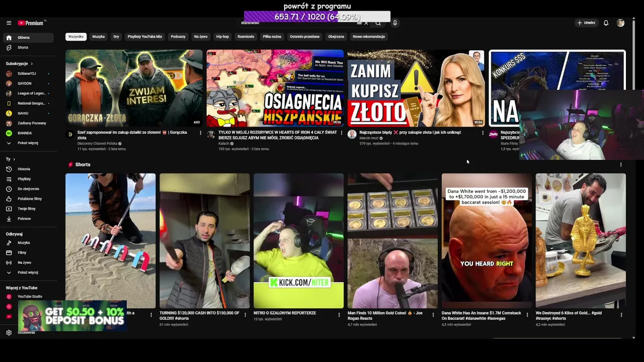Open Discovery Channel Polska channel link
Image resolution: width=644 pixels, height=362 pixels.
[x=97, y=144]
